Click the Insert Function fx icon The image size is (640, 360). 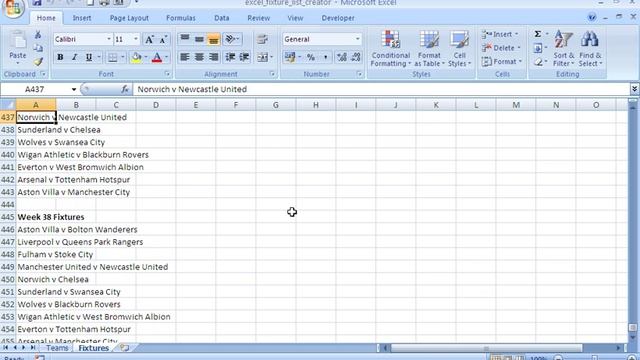pyautogui.click(x=125, y=89)
